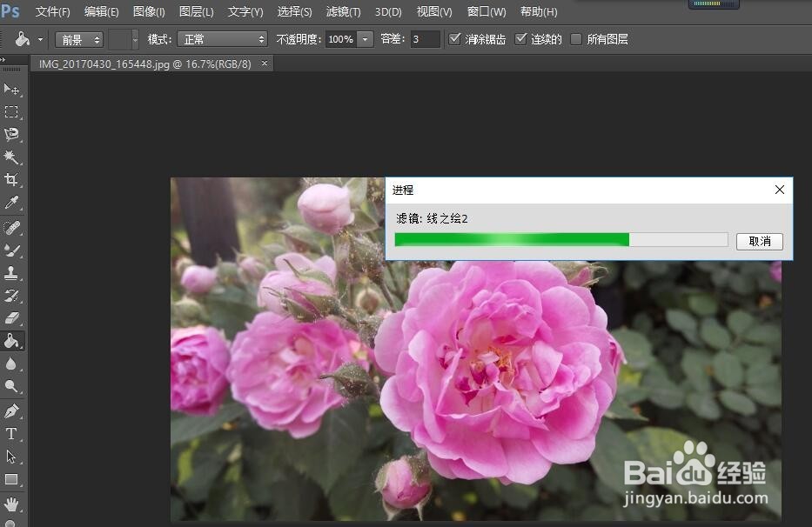Click the opacity 100% field
Screen dimensions: 812x527
tap(341, 39)
